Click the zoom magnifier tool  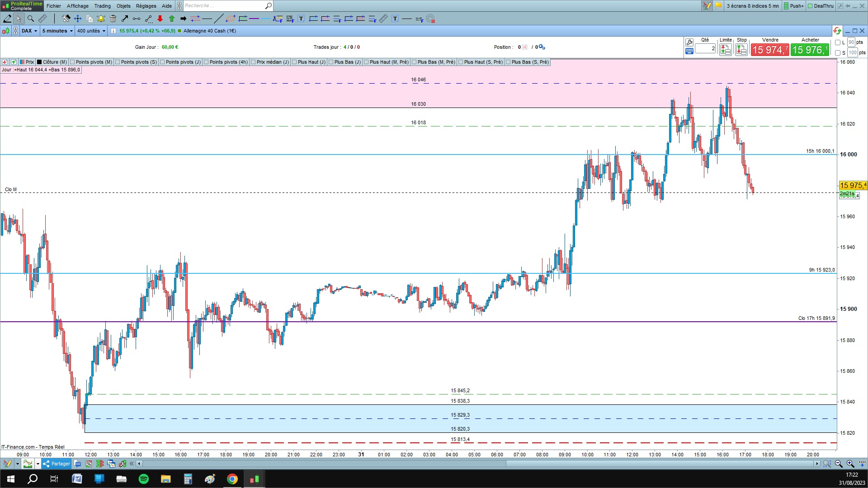(x=30, y=19)
